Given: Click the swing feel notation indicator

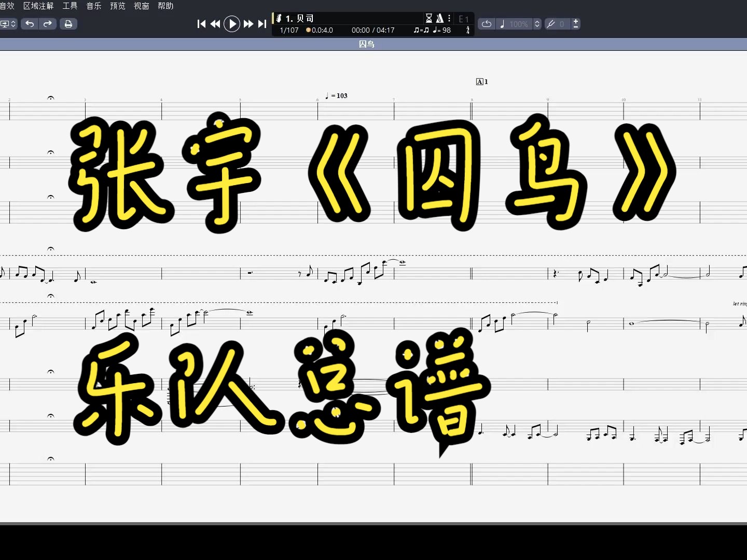Looking at the screenshot, I should click(421, 30).
